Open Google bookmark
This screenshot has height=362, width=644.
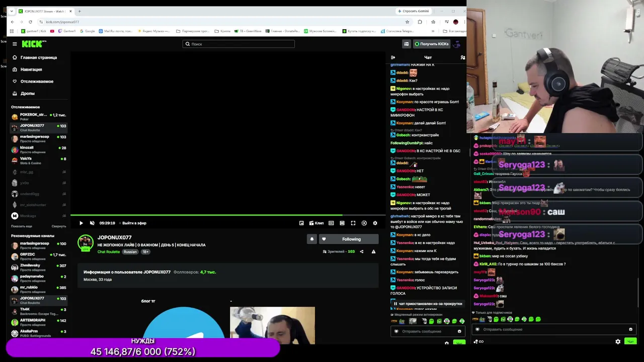click(x=87, y=31)
